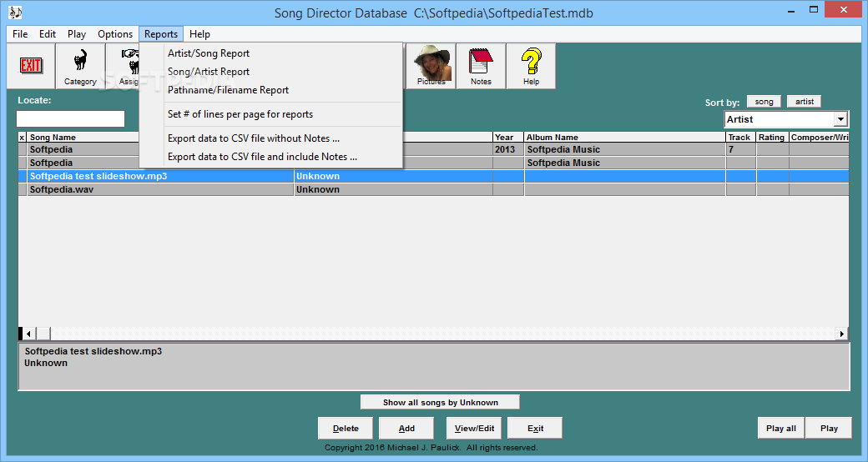This screenshot has width=868, height=462.
Task: Click Unknown artist in Softpedia.wav row
Action: [x=392, y=189]
